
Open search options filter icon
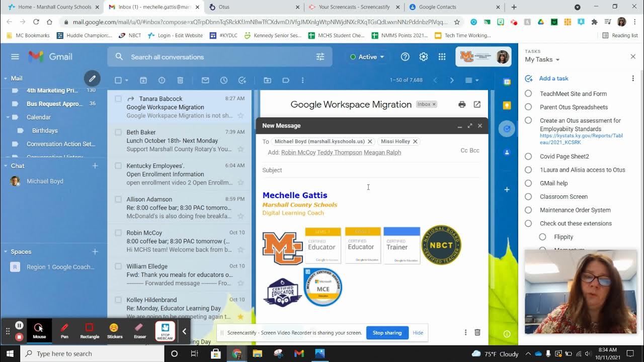[x=320, y=57]
